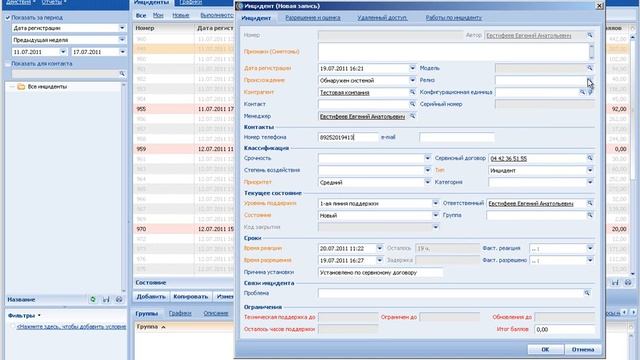Screen dimensions: 640x360
Task: Click search icon in left contact filter
Action: tap(122, 74)
